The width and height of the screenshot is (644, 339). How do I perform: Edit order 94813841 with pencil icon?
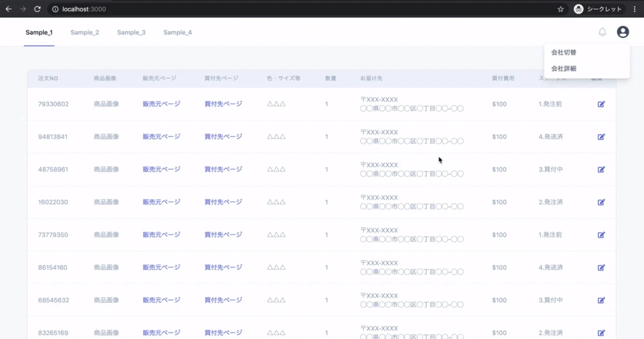pyautogui.click(x=601, y=137)
